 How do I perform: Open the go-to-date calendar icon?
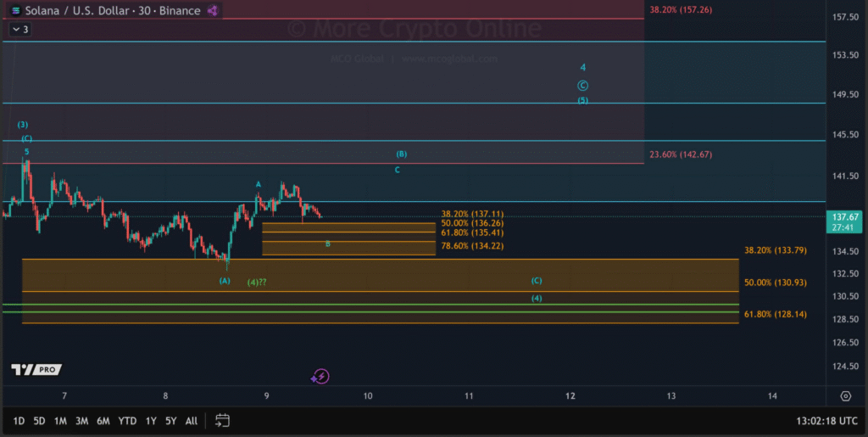coord(222,420)
